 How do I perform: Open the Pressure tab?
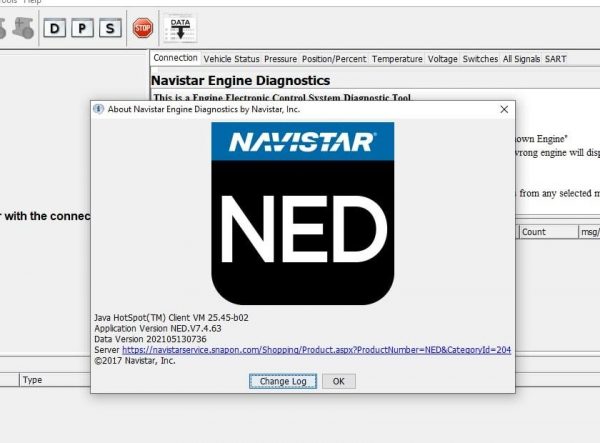280,59
